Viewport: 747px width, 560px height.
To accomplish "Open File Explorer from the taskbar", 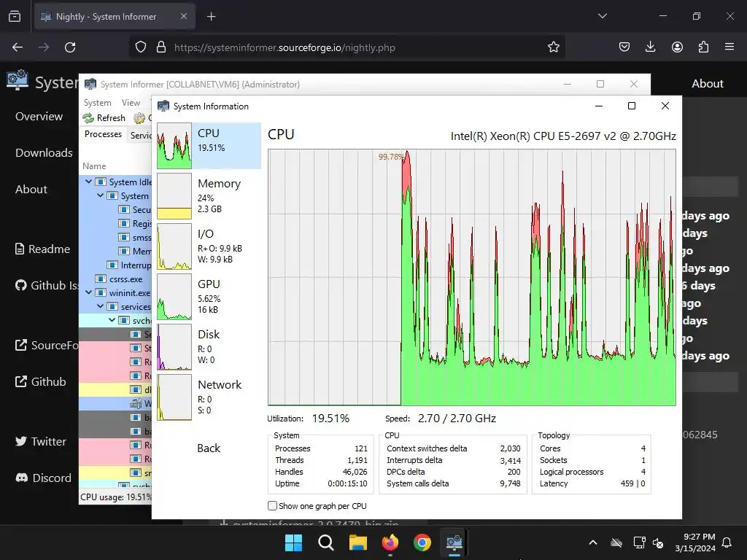I will click(357, 542).
